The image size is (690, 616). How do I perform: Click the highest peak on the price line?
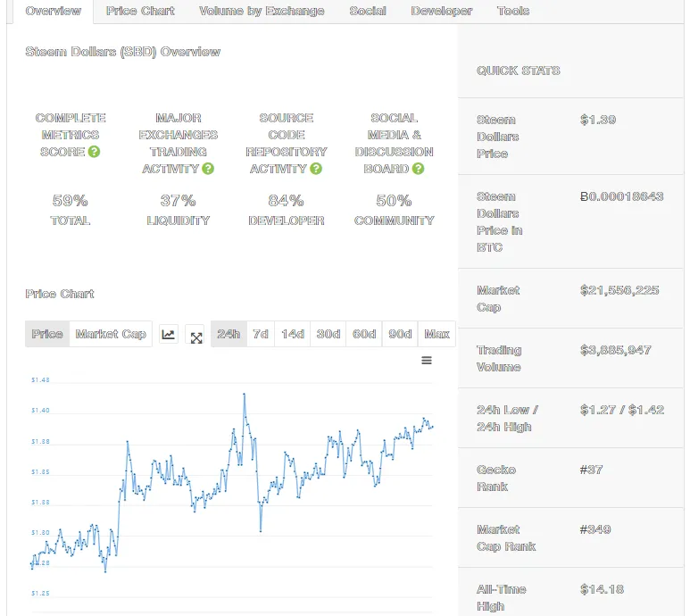coord(245,395)
